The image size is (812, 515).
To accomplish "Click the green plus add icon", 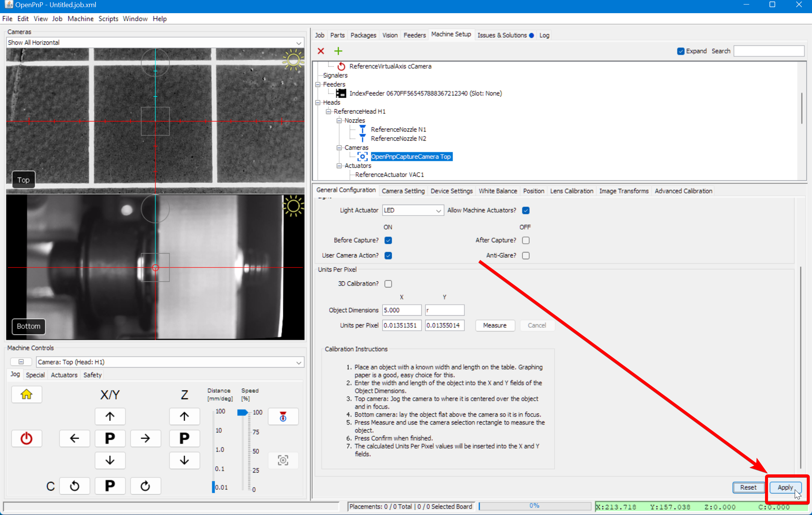I will pos(338,51).
